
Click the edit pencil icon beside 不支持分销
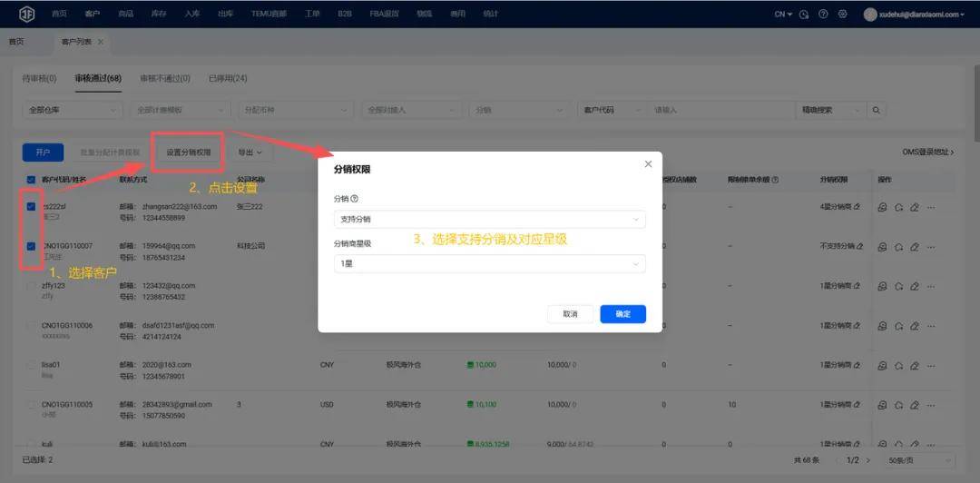point(858,246)
